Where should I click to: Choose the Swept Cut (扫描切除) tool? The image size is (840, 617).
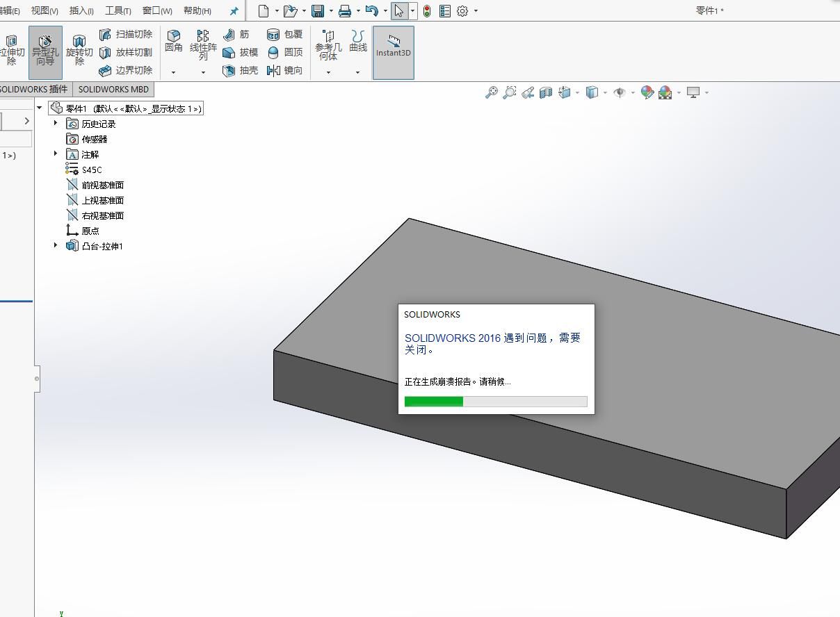[x=125, y=34]
